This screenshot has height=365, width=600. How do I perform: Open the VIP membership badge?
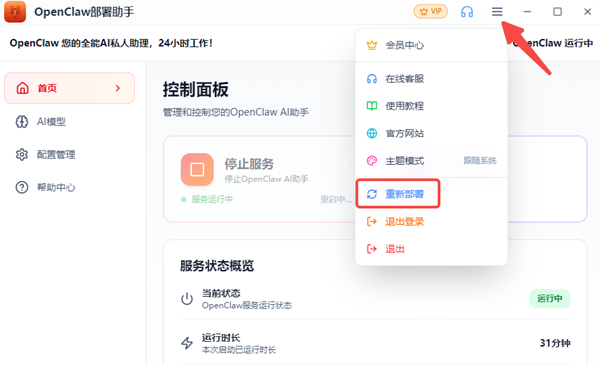click(x=431, y=11)
